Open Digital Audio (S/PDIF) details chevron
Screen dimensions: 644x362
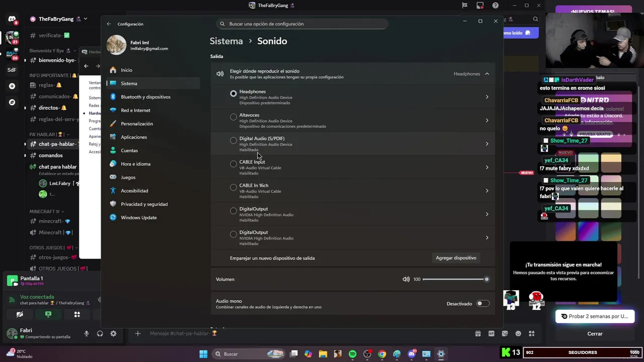pos(487,144)
